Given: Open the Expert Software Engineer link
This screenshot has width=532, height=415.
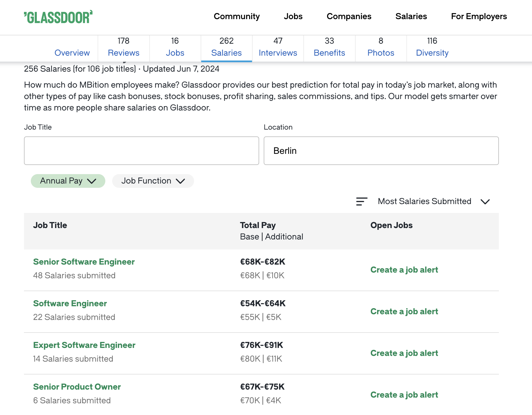Looking at the screenshot, I should click(x=84, y=345).
